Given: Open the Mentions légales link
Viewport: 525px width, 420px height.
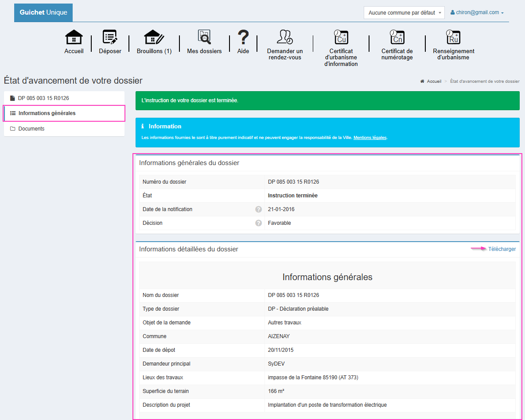Looking at the screenshot, I should click(370, 138).
